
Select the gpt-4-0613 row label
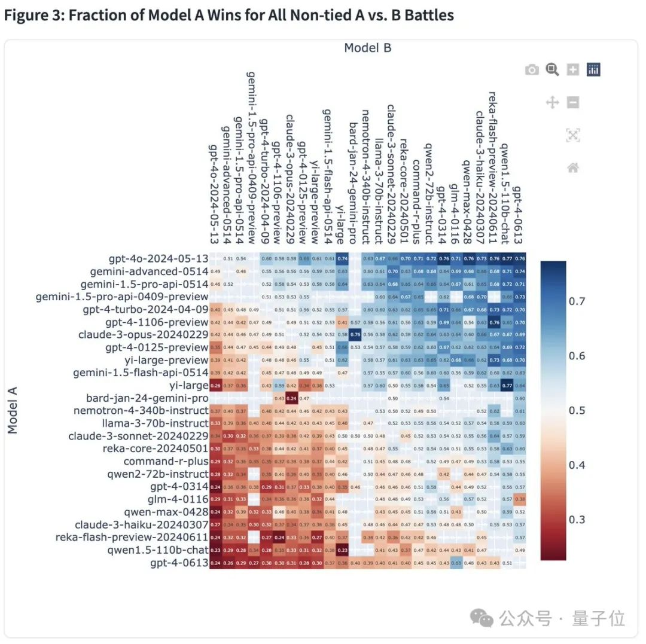tap(179, 563)
